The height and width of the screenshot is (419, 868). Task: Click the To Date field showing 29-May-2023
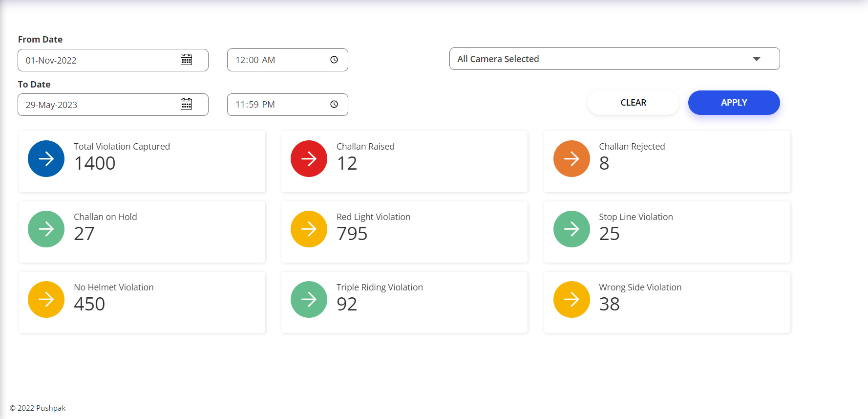point(98,105)
